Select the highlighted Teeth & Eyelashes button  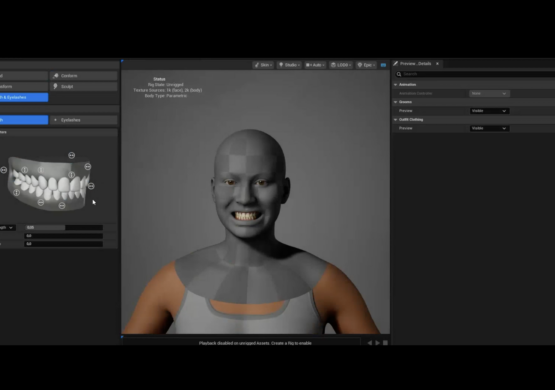click(x=24, y=97)
